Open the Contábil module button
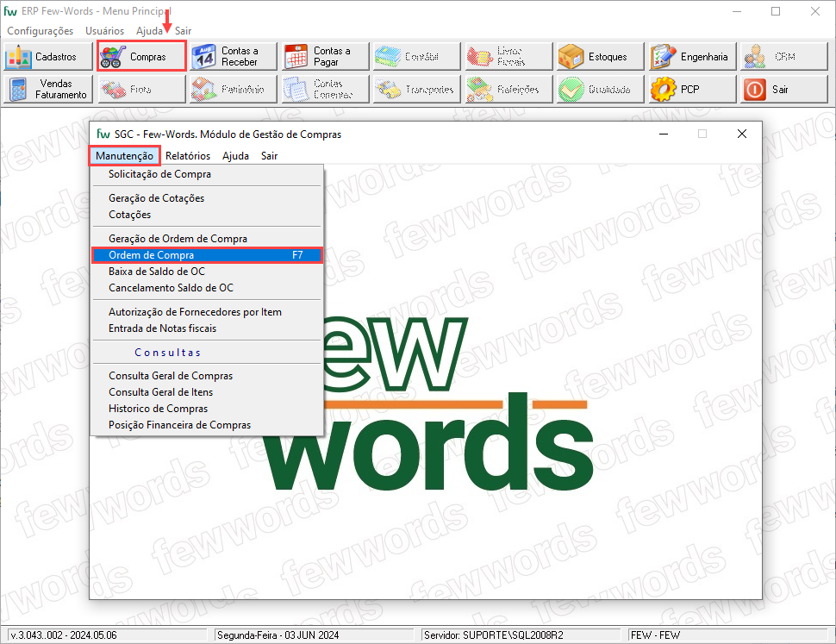The width and height of the screenshot is (836, 644). pos(417,57)
